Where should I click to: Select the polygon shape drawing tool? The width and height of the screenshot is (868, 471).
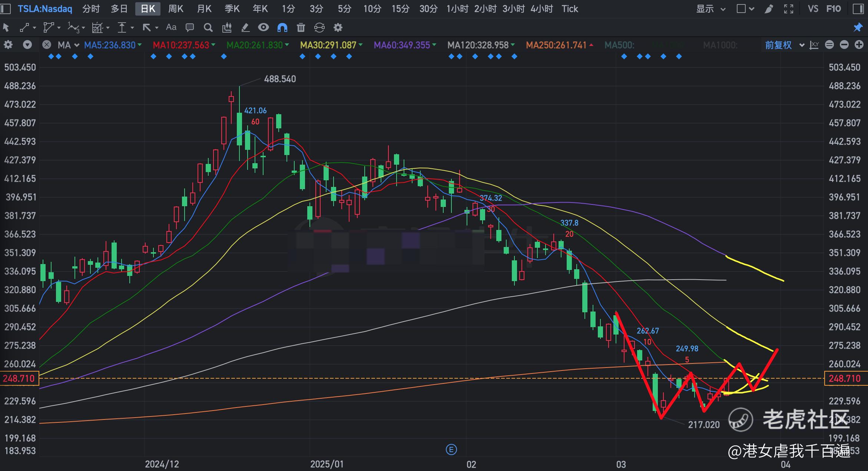pos(49,27)
